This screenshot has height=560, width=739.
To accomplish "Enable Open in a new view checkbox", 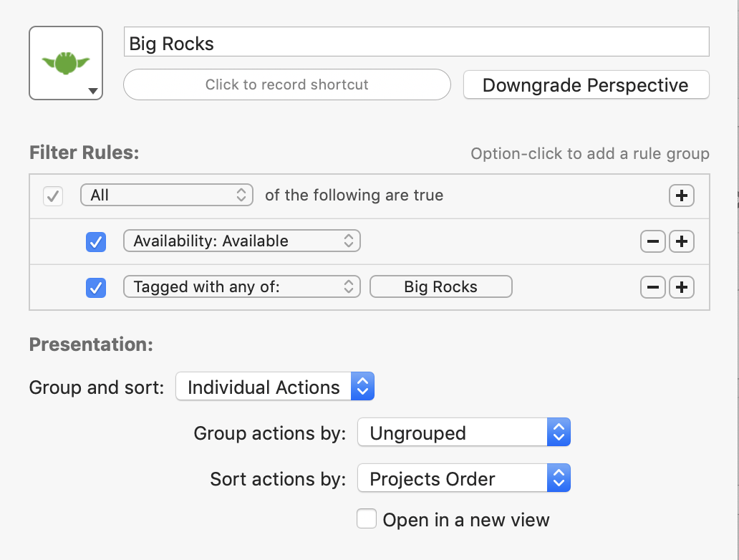I will click(366, 519).
